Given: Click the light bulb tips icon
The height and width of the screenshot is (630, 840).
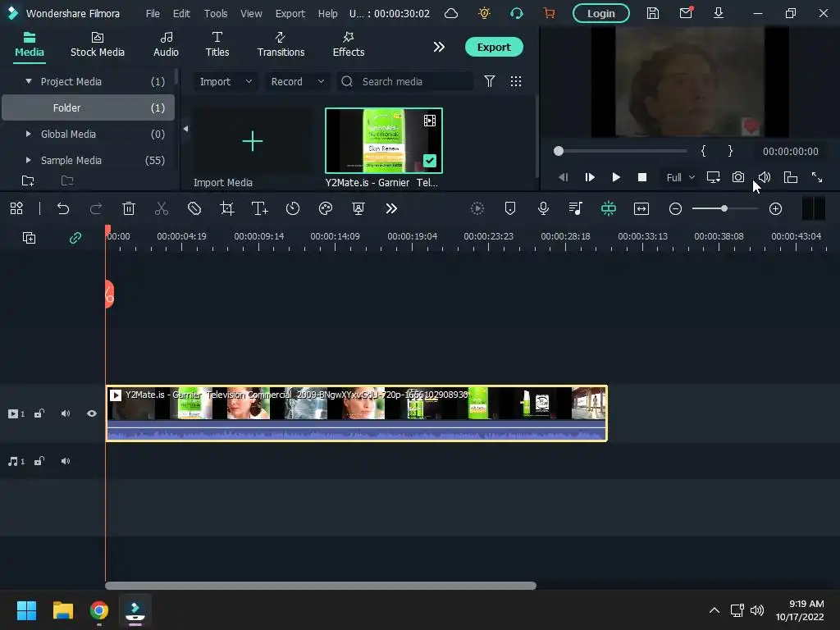Looking at the screenshot, I should point(484,13).
